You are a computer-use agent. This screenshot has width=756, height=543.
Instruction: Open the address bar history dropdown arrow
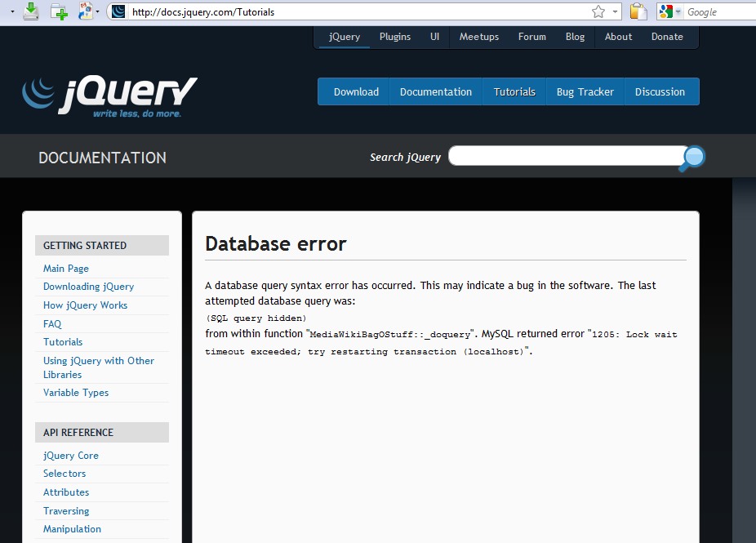click(x=615, y=11)
